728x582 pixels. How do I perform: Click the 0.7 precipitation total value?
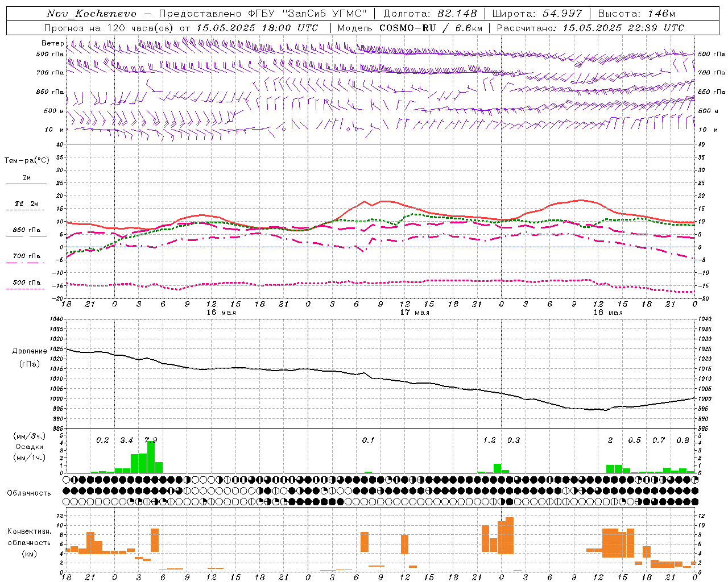click(x=659, y=440)
